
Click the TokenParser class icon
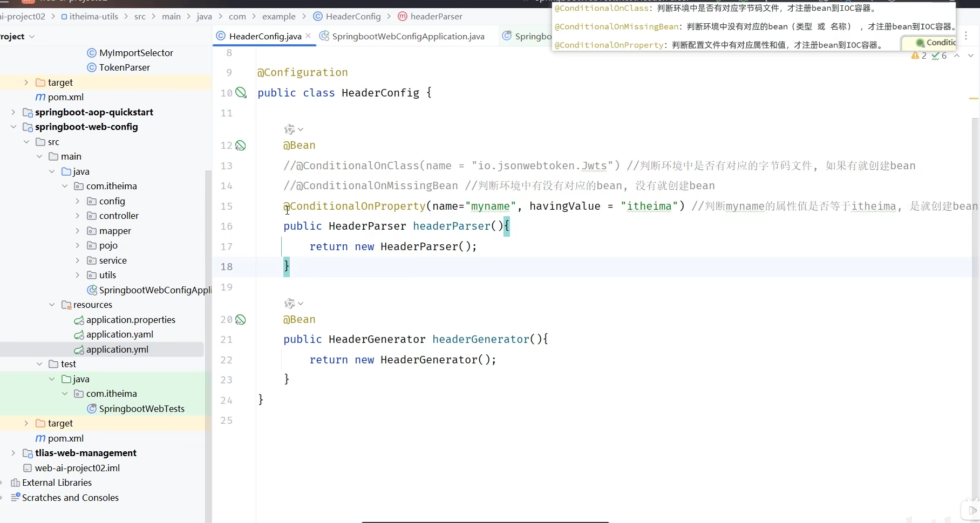[92, 67]
